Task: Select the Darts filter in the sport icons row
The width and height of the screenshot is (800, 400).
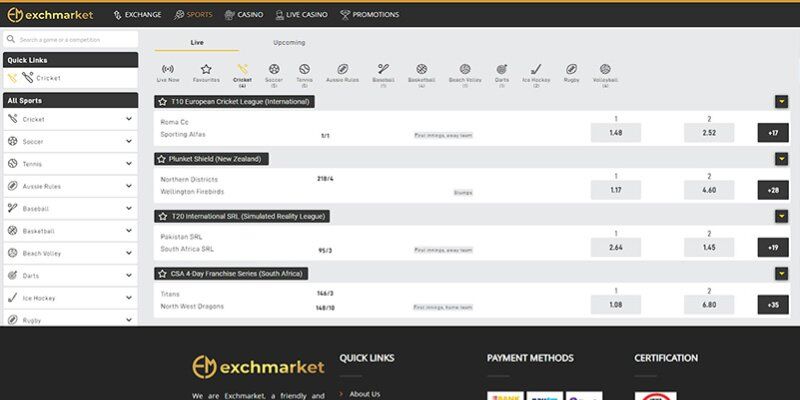Action: [502, 75]
